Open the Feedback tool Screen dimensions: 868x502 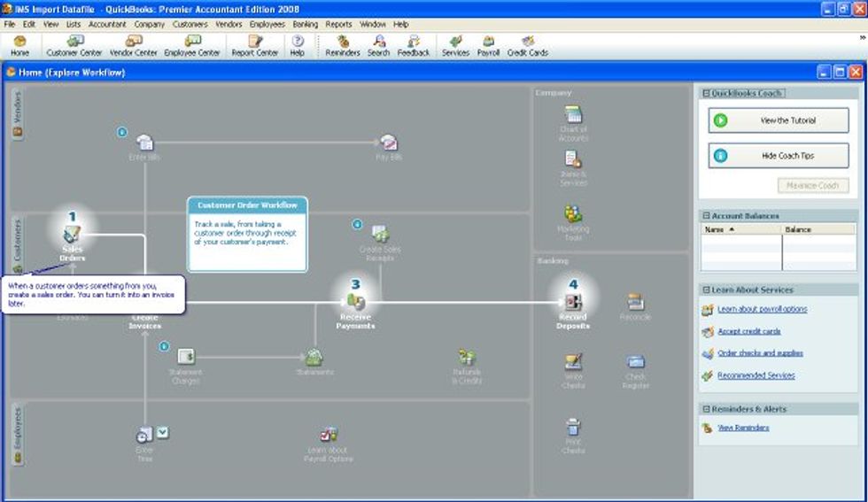(x=414, y=45)
